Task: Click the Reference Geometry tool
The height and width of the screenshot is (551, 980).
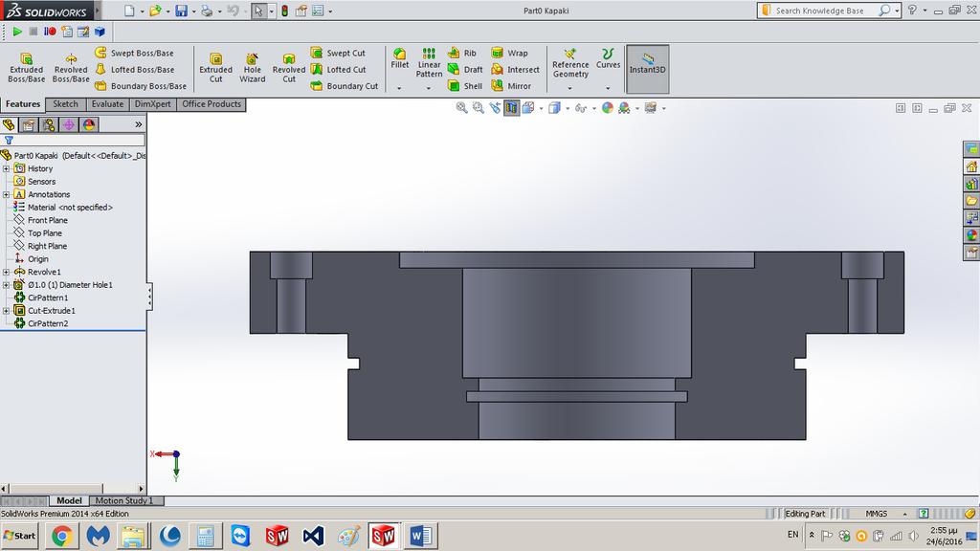Action: 570,62
